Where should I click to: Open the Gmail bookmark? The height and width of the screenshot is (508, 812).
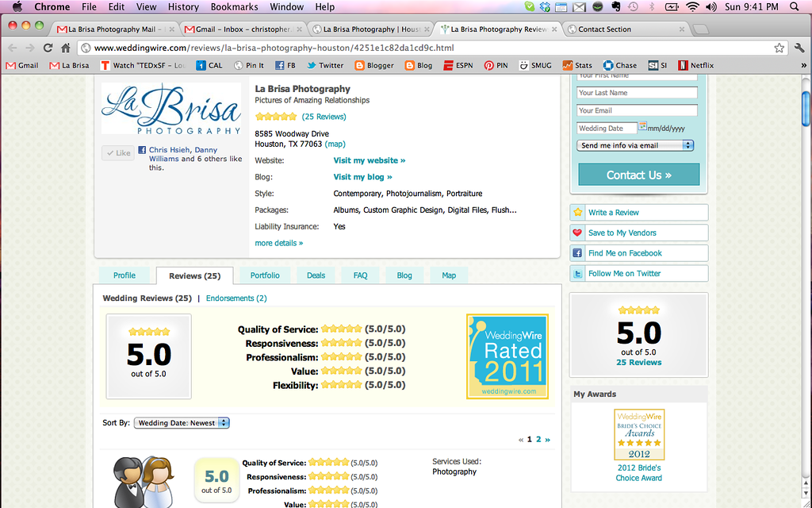click(x=22, y=65)
